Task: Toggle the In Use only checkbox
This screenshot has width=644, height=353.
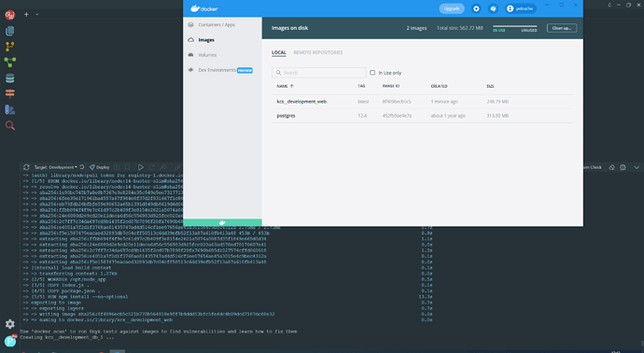Action: click(x=372, y=72)
